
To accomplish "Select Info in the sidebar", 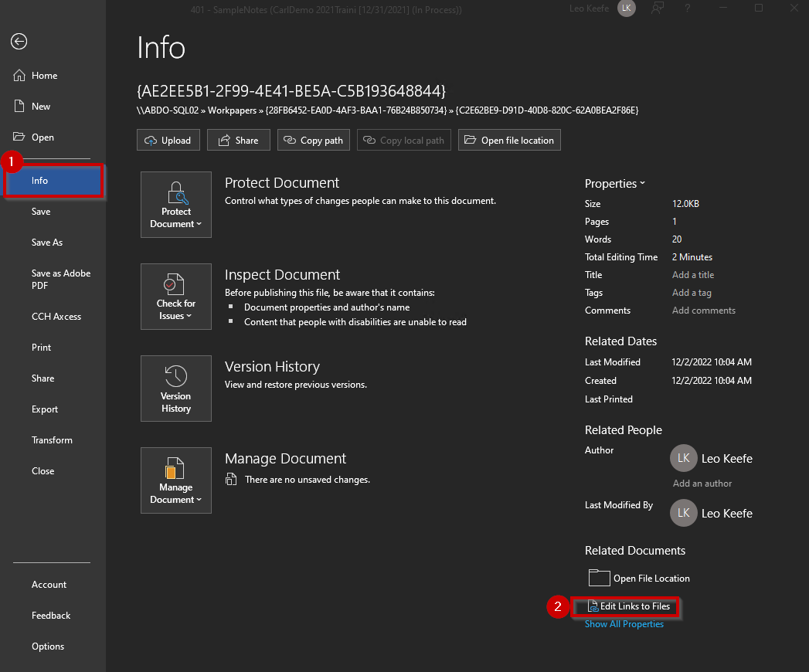I will 53,181.
